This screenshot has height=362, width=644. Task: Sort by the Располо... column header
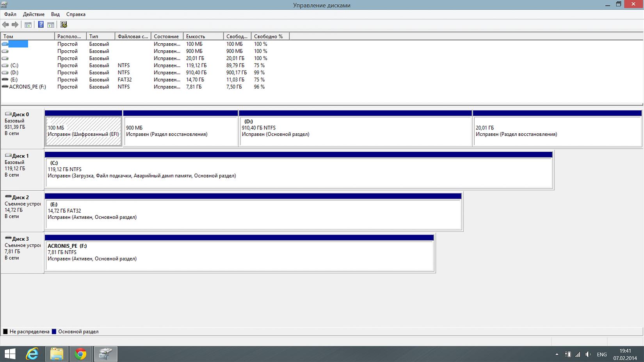[71, 36]
